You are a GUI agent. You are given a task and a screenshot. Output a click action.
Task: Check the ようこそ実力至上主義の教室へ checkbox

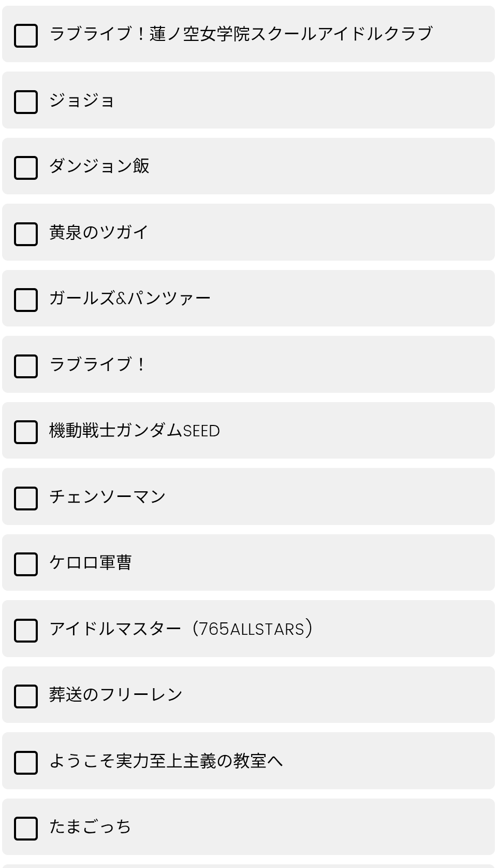pyautogui.click(x=26, y=762)
